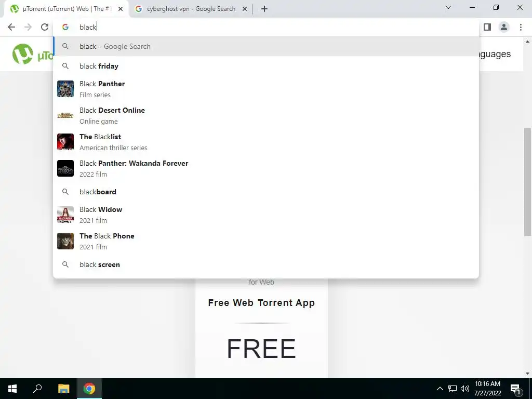Open the volume speaker tray icon
Viewport: 532px width, 399px height.
(x=465, y=389)
